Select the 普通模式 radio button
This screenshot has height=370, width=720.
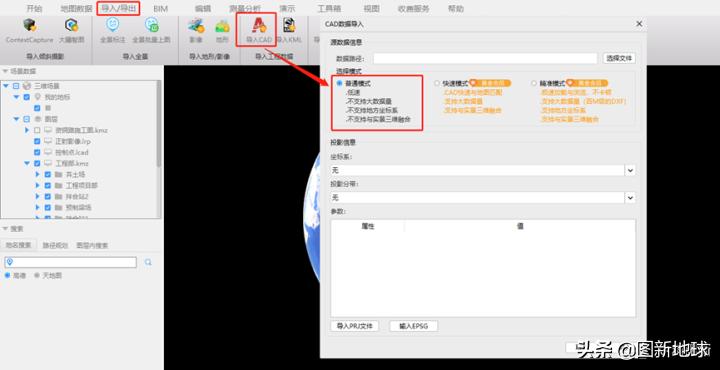(339, 84)
